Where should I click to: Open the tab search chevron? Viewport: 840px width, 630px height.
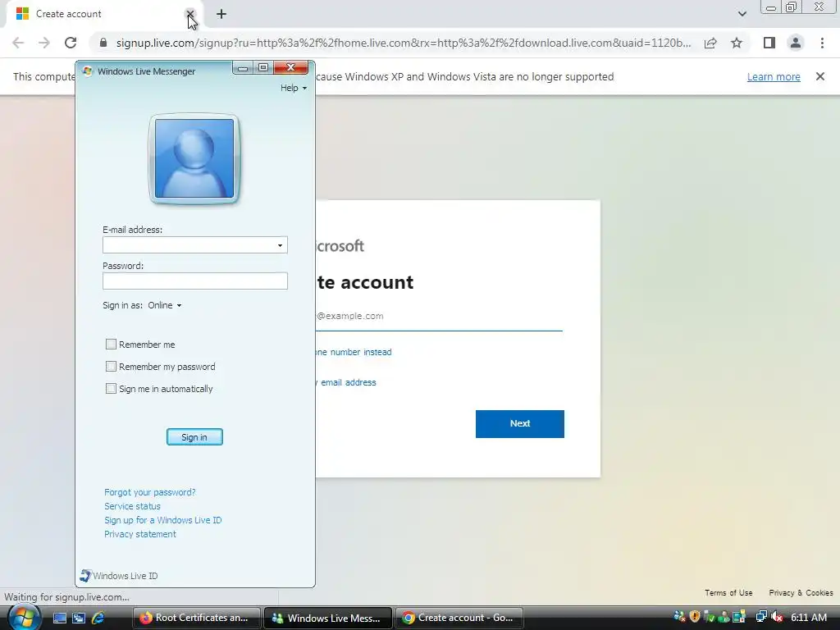tap(742, 14)
